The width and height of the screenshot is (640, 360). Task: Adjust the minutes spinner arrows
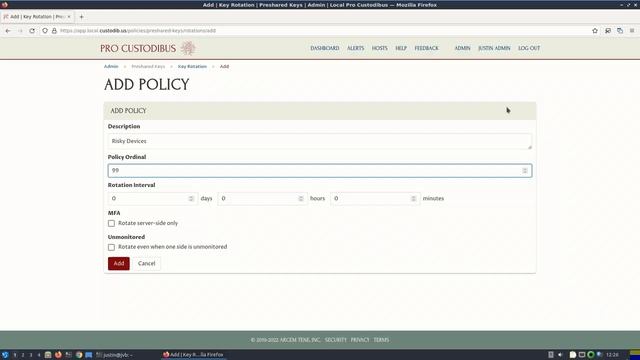point(413,198)
